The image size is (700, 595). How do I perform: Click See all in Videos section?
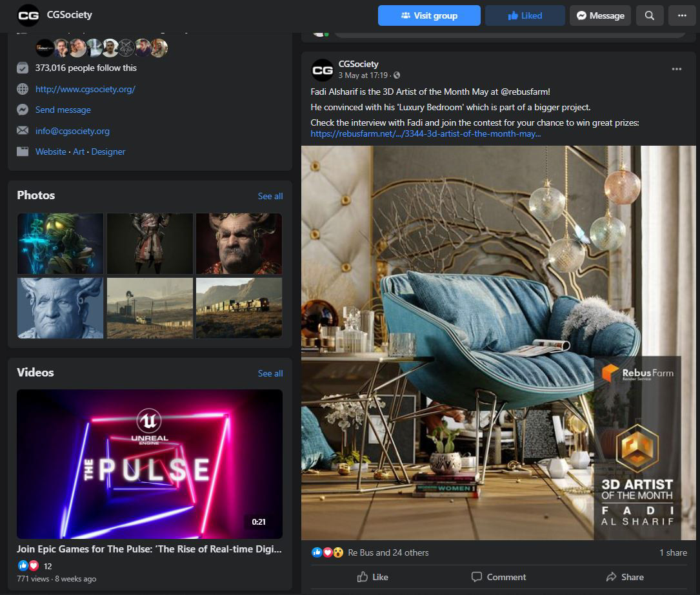270,373
